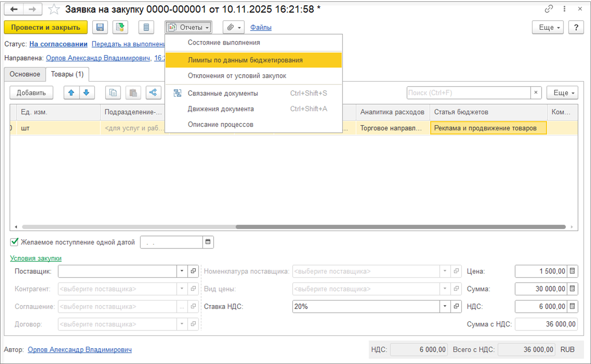Click the post document icon
The height and width of the screenshot is (364, 591).
120,27
